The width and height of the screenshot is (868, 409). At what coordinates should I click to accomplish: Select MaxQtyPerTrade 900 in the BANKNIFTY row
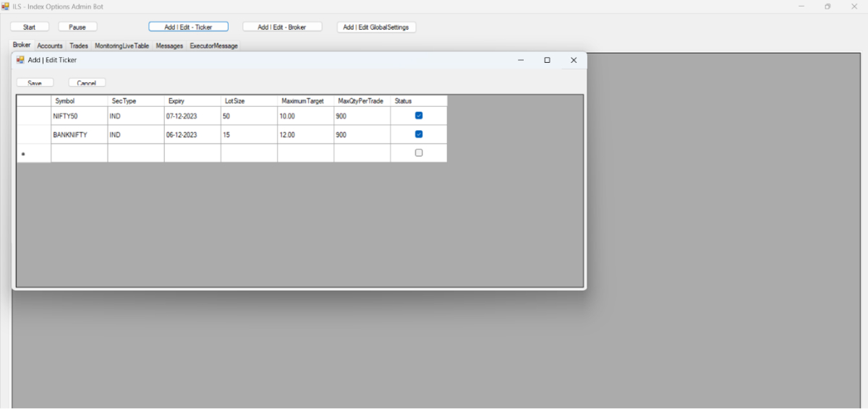coord(362,134)
